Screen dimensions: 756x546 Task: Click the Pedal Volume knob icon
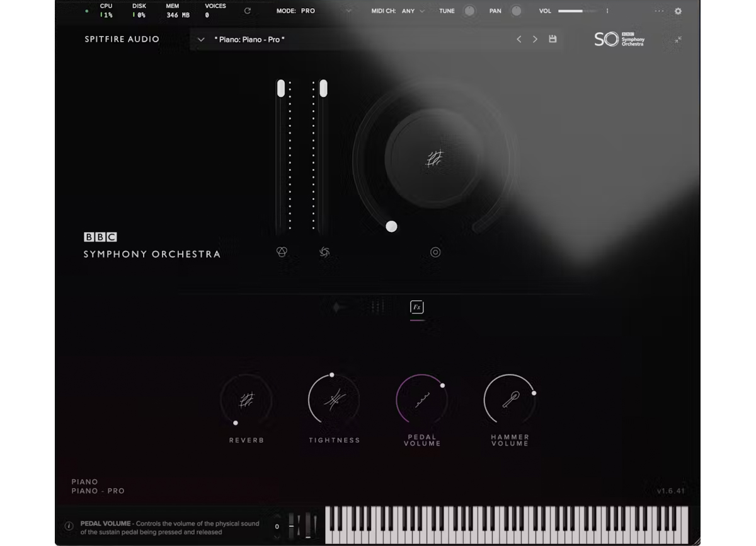tap(422, 400)
